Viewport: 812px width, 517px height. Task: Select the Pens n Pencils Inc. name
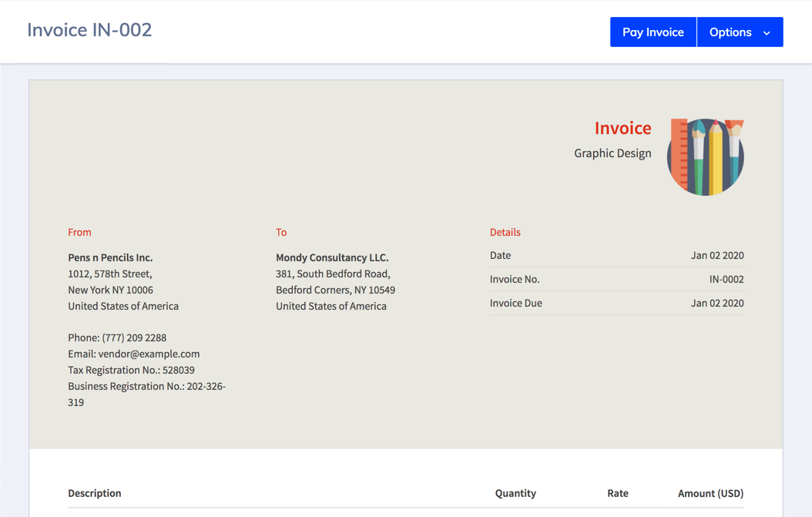110,257
